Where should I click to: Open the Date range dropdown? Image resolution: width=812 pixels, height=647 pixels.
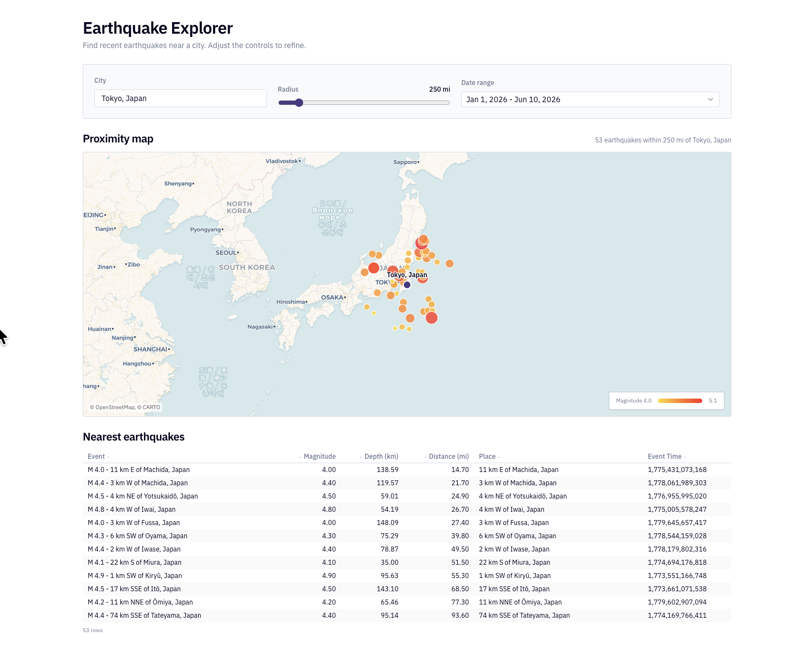pyautogui.click(x=590, y=99)
